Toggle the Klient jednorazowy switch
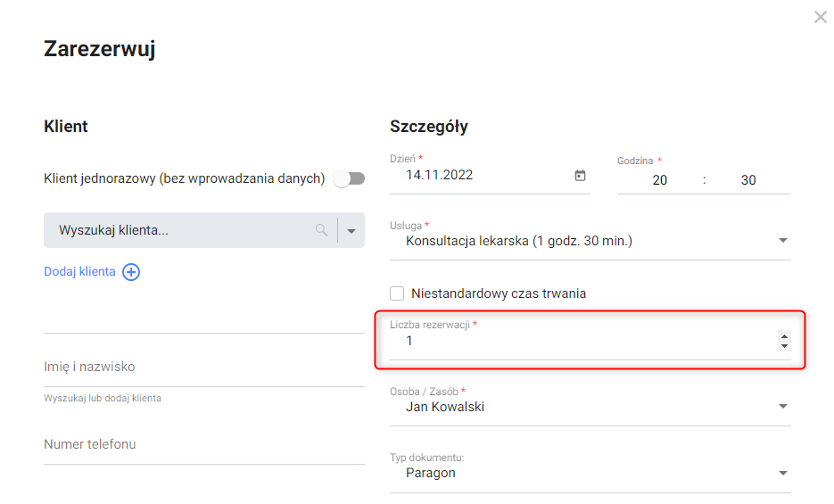834x504 pixels. pyautogui.click(x=349, y=178)
